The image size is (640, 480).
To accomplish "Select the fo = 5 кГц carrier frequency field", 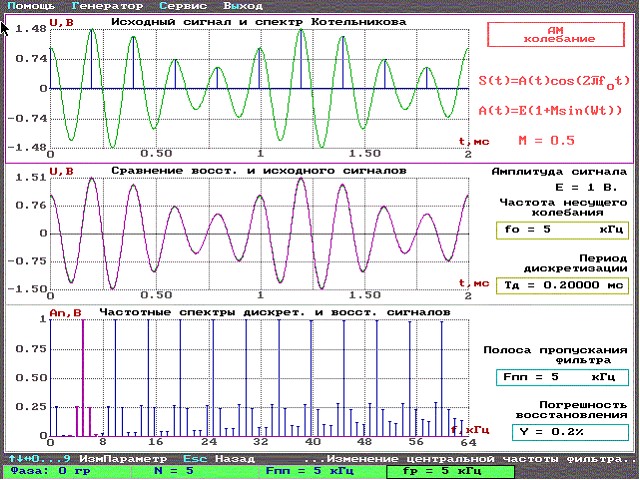I will point(560,230).
